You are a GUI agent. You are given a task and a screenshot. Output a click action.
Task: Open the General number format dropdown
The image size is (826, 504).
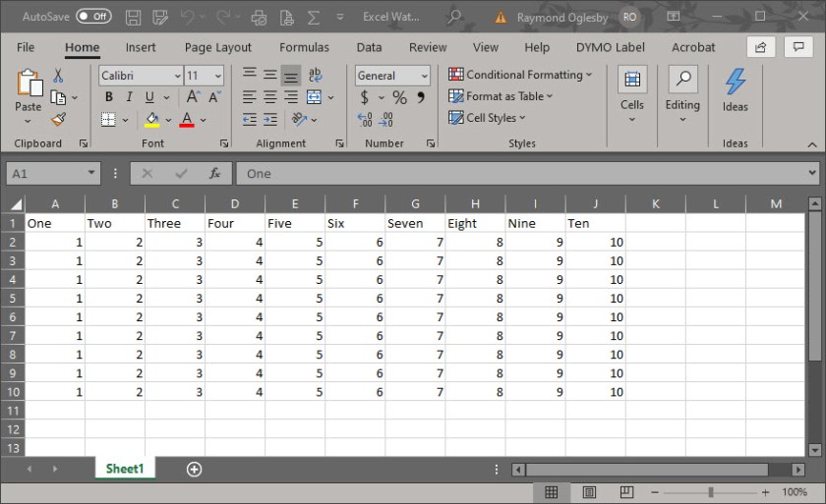tap(424, 76)
